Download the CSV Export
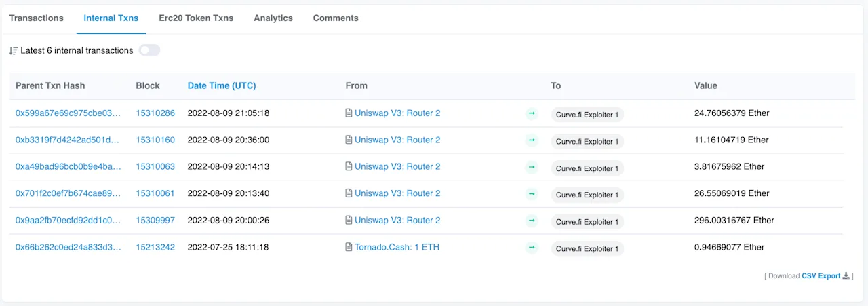This screenshot has width=868, height=306. click(x=821, y=276)
